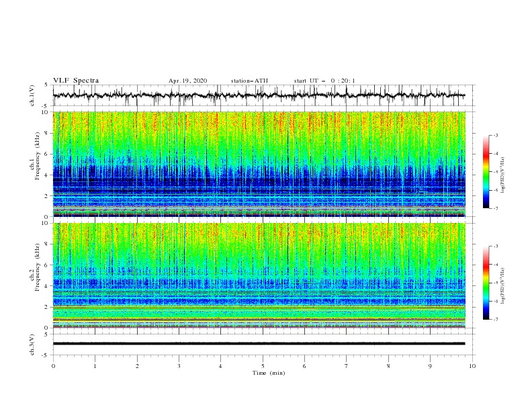The width and height of the screenshot is (532, 411).
Task: Click the log(PSD) label beside ch.2 color bar
Action: (x=503, y=286)
